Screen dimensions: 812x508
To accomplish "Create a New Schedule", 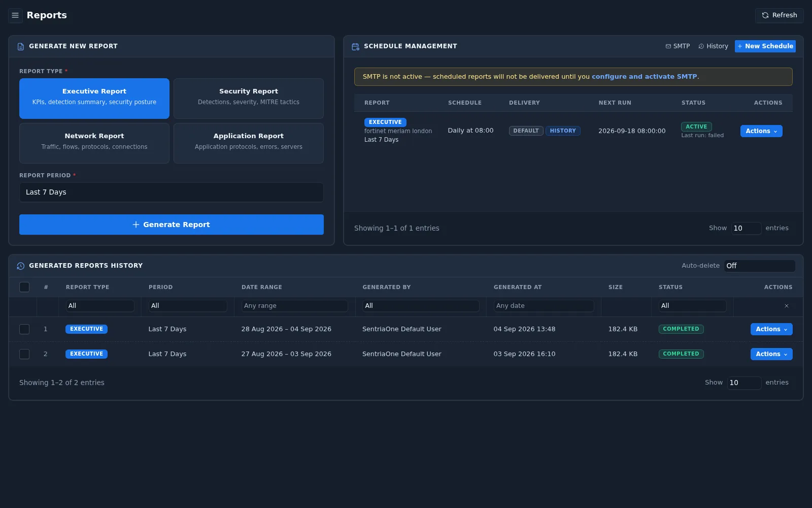I will coord(765,46).
